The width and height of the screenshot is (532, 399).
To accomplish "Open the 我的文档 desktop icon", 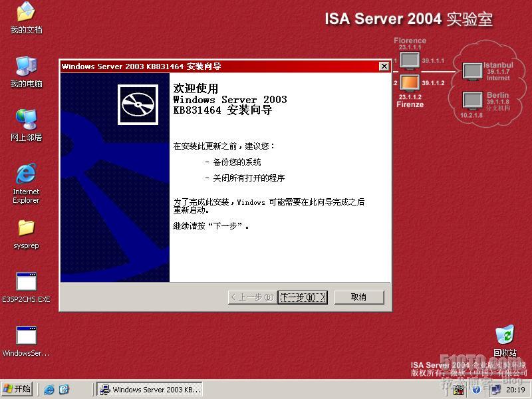I will pos(26,18).
